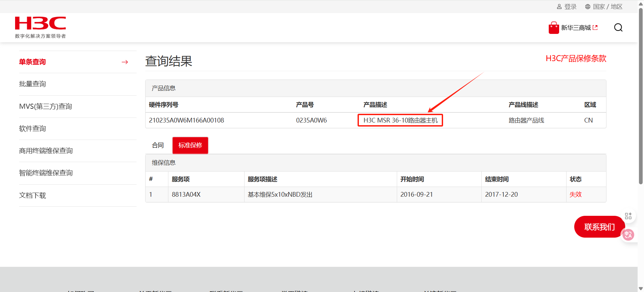Click the login user icon
The height and width of the screenshot is (292, 644).
559,7
